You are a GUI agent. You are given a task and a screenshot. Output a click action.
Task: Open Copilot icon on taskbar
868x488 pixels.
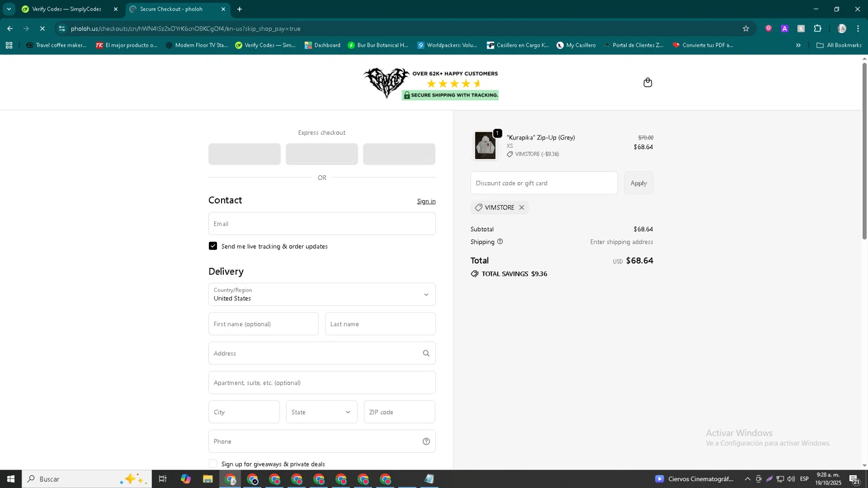[185, 479]
